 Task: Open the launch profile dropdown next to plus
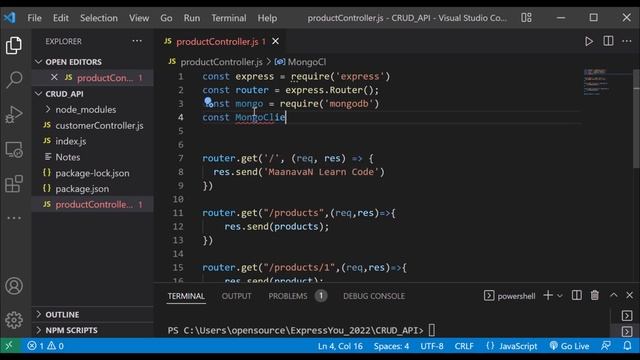(560, 296)
